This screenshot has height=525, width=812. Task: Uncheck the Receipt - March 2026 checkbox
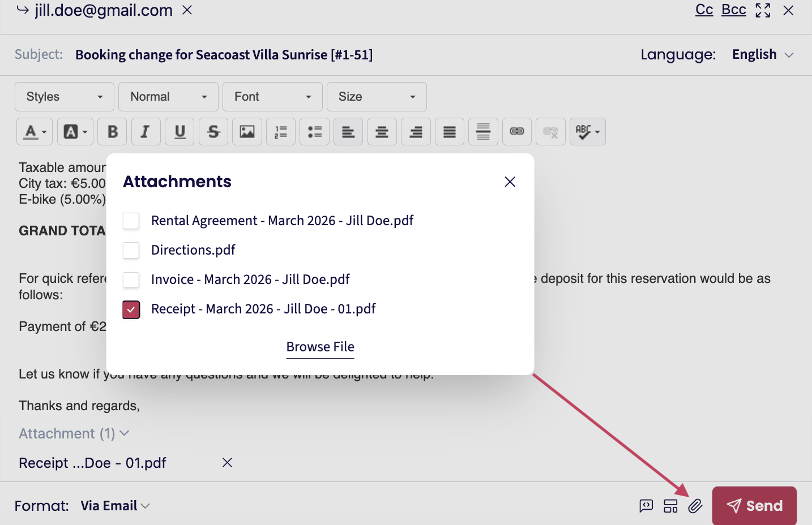click(x=131, y=309)
